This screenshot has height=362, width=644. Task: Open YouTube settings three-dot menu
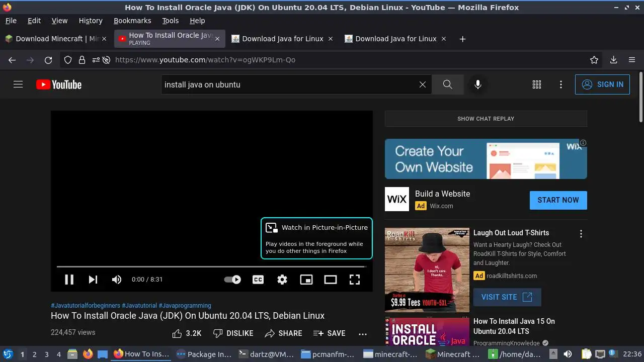pyautogui.click(x=561, y=84)
